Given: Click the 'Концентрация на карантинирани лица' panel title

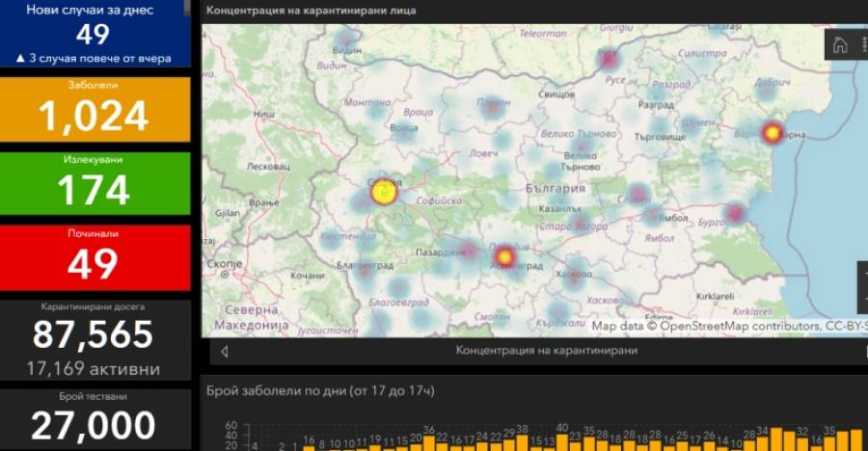Looking at the screenshot, I should [312, 11].
